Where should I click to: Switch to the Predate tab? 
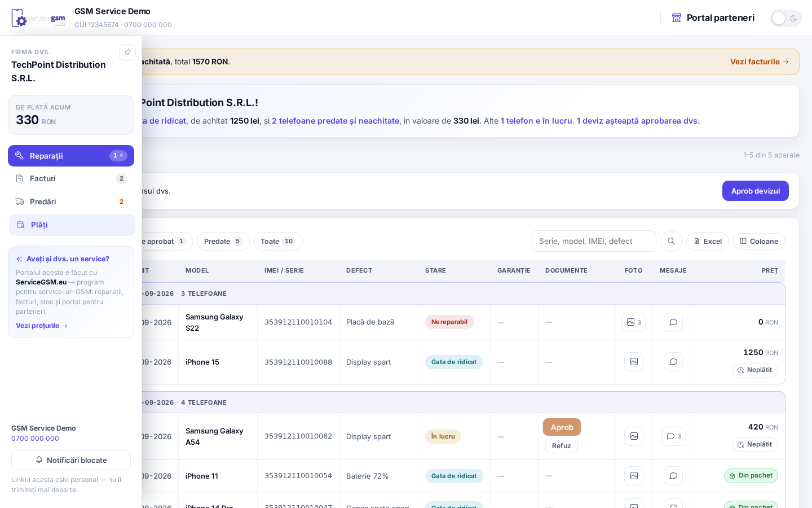pos(223,241)
